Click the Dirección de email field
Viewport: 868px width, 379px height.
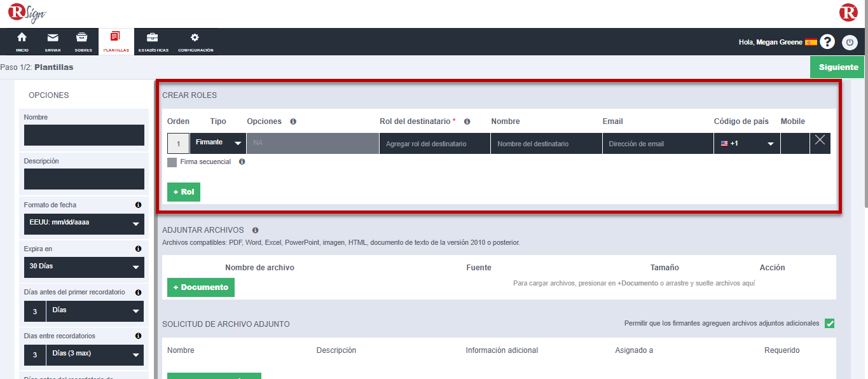click(x=658, y=144)
